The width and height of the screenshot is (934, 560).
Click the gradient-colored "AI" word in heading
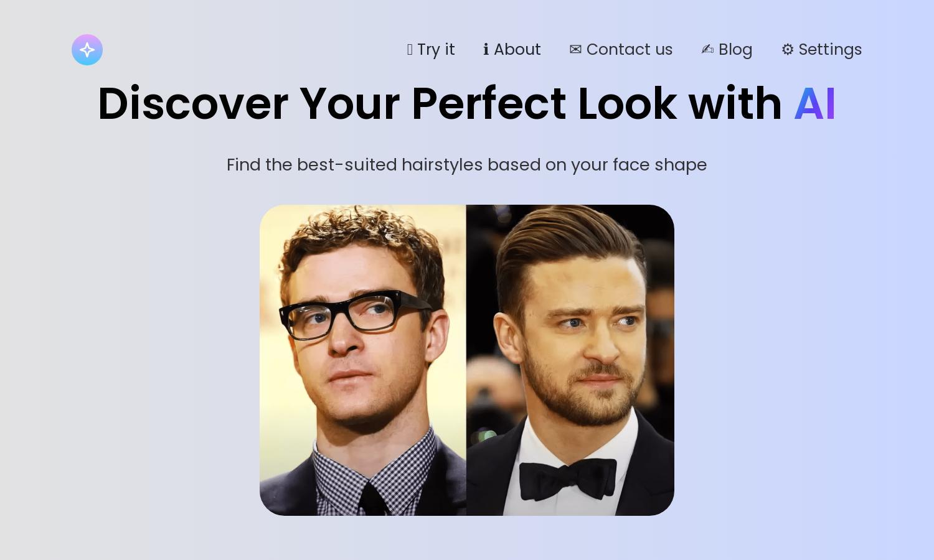814,103
